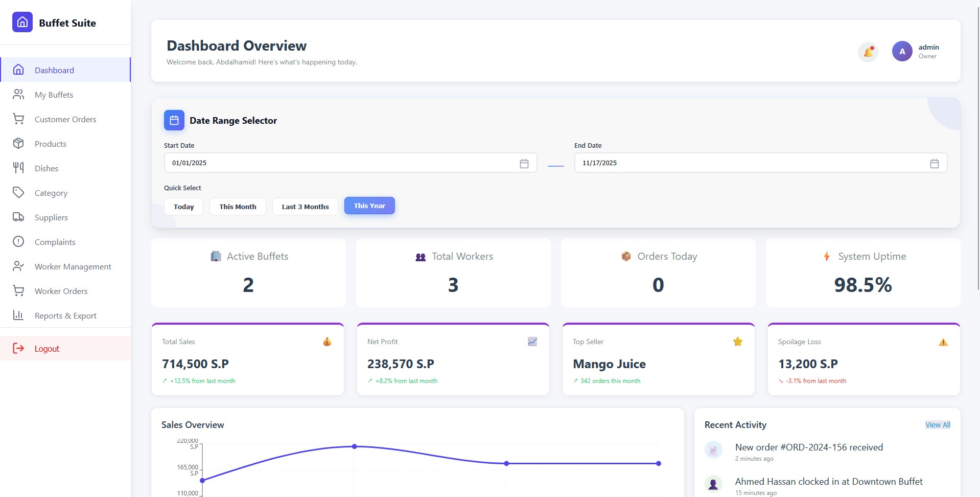Click the Dishes fork-and-knife icon
980x497 pixels.
tap(18, 168)
